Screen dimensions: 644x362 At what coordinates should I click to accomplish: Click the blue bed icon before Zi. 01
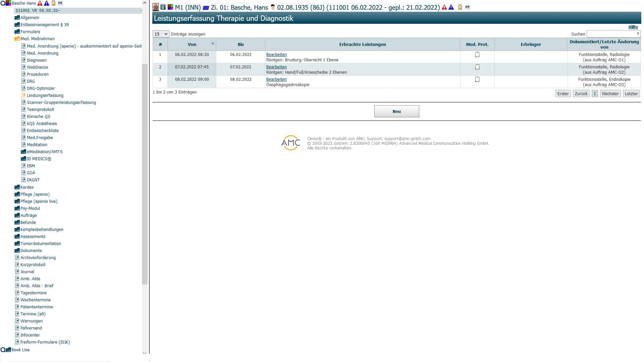point(206,8)
